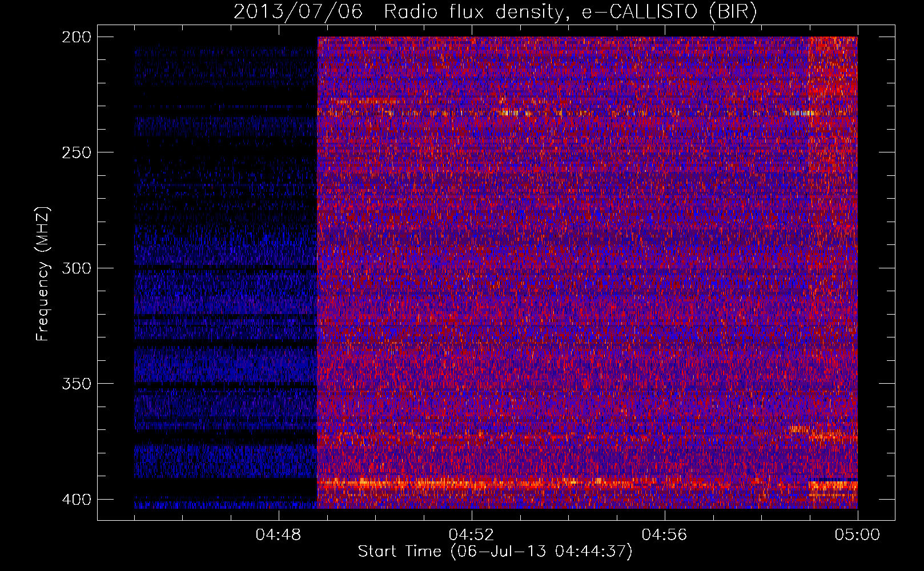Click the 04:52 time tick label
The image size is (924, 571).
click(472, 535)
